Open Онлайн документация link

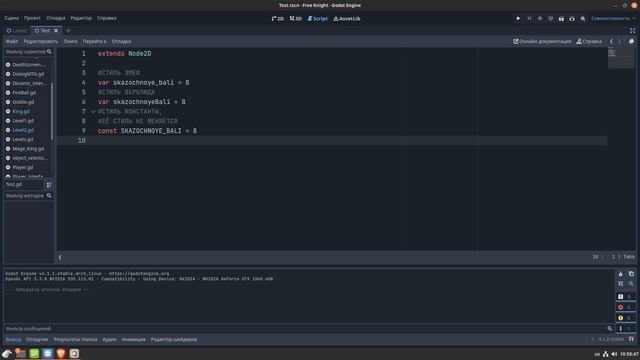[x=542, y=41]
